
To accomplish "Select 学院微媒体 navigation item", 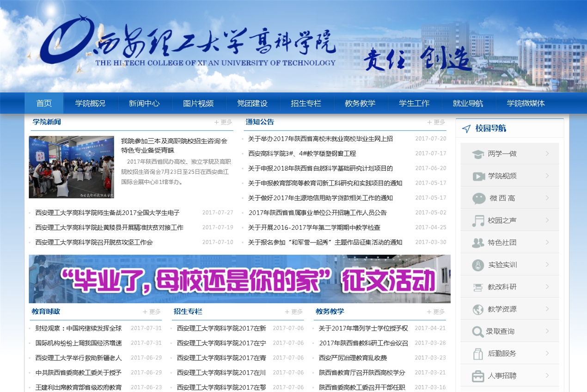I will [x=526, y=103].
